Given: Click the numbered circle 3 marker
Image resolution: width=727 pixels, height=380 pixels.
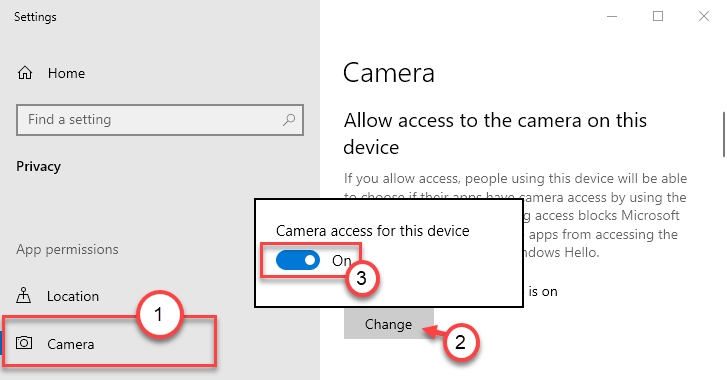Looking at the screenshot, I should pos(362,279).
